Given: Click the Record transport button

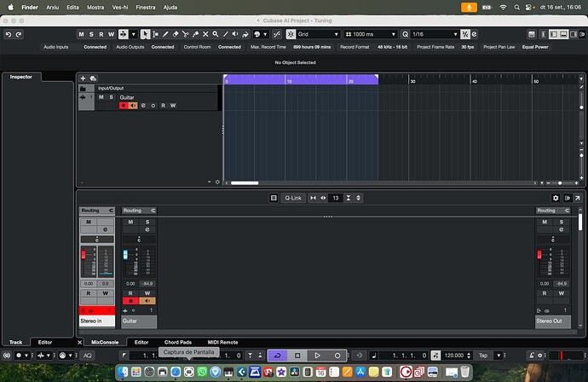Looking at the screenshot, I should click(337, 356).
